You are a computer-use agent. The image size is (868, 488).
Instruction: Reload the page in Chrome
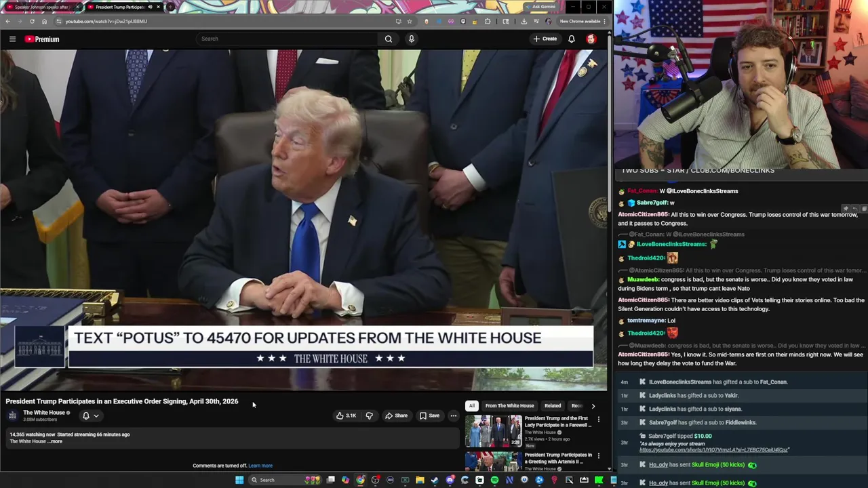click(x=32, y=21)
